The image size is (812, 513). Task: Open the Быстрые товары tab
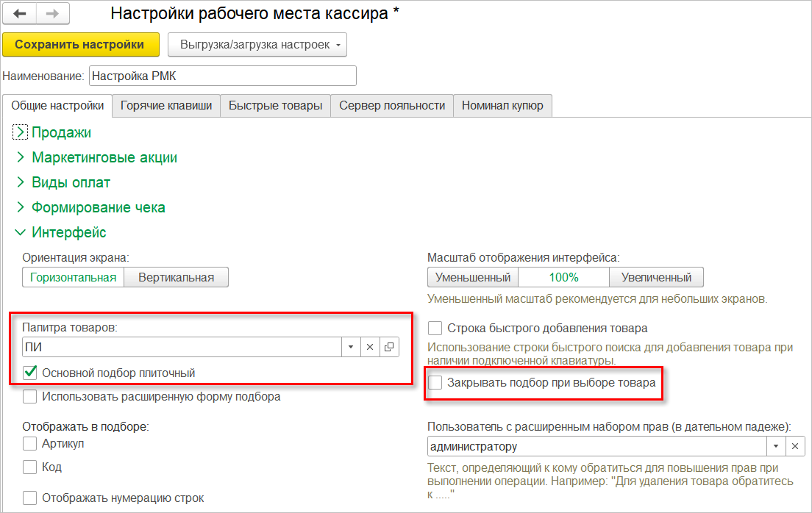coord(275,106)
